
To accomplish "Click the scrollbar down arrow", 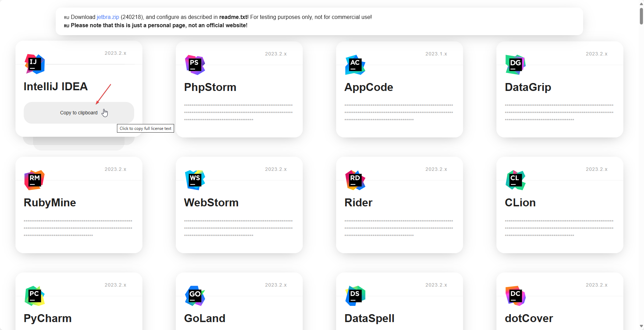I will pos(641,326).
